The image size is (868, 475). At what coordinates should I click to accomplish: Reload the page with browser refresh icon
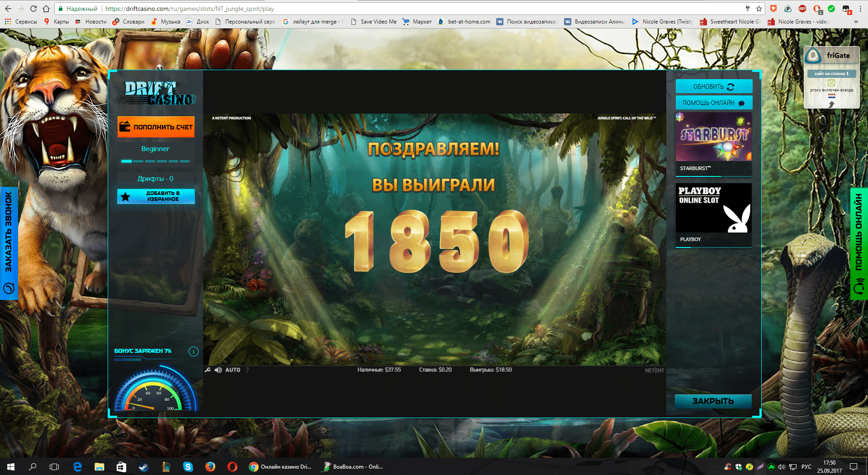tap(33, 9)
